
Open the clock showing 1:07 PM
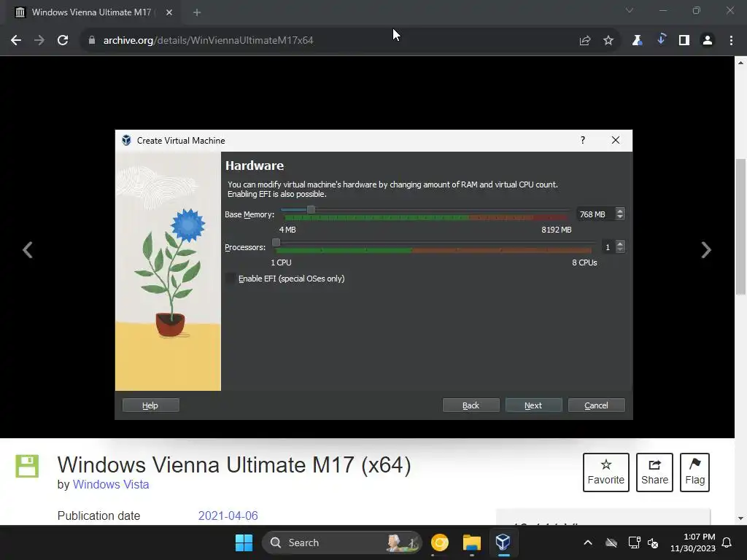pos(693,542)
